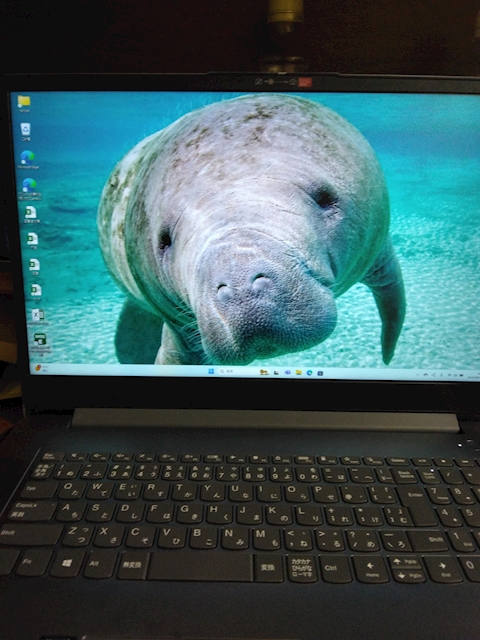Open the Task View taskbar icon

(x=276, y=372)
